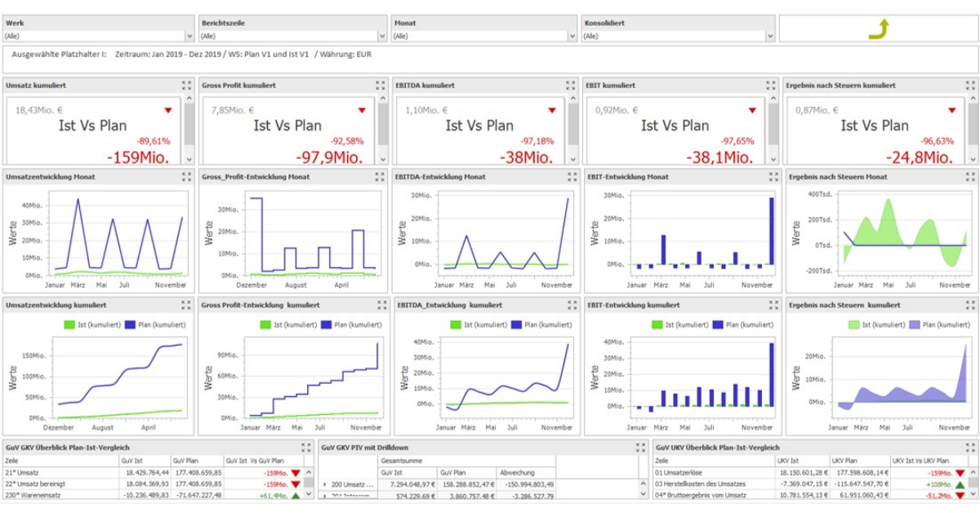This screenshot has height=513, width=980.
Task: Maximize the GuV GKV PIV mit Drilldown table
Action: 641,448
